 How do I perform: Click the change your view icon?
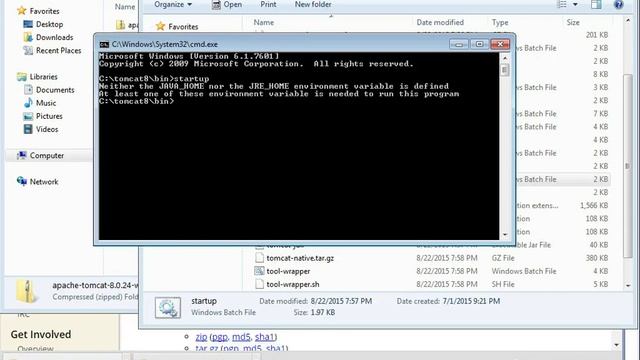[x=562, y=4]
